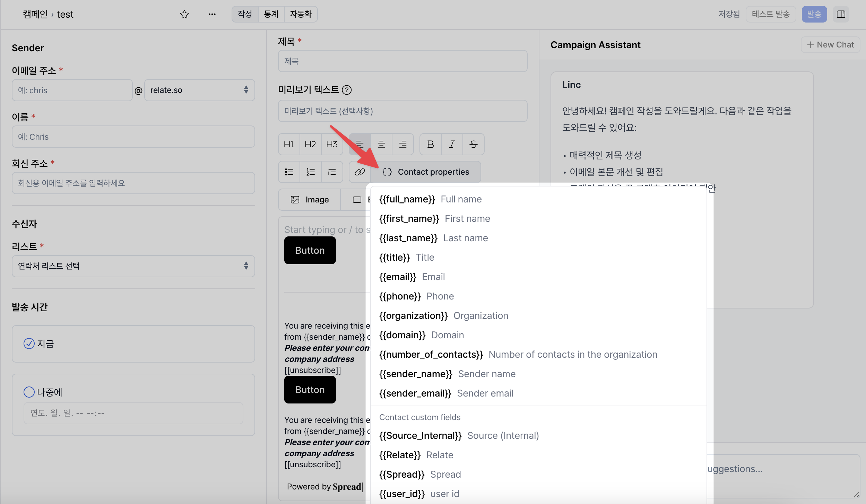Click the 테스트 발송 button
The width and height of the screenshot is (866, 504).
770,14
